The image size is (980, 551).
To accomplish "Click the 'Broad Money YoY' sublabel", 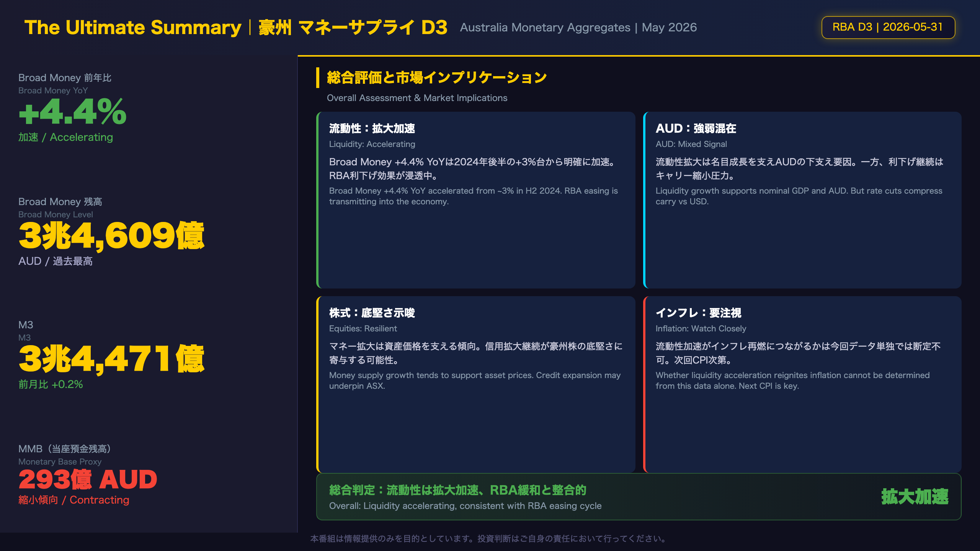I will pyautogui.click(x=53, y=91).
